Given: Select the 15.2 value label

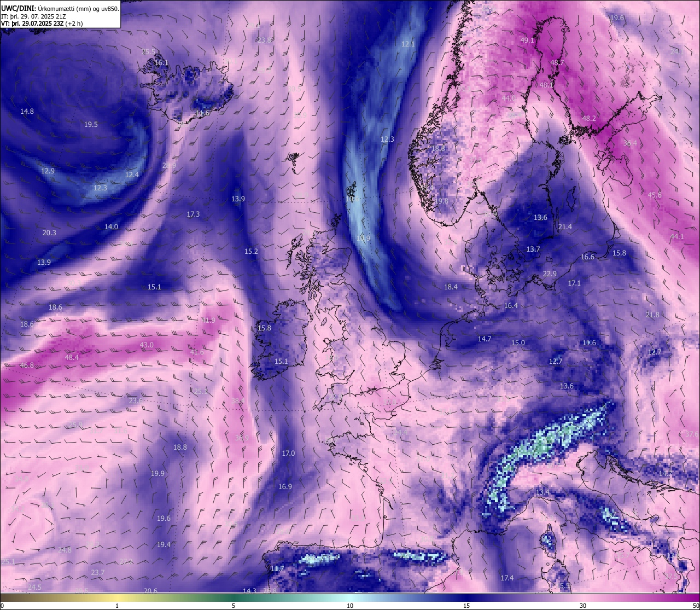Looking at the screenshot, I should click(251, 251).
